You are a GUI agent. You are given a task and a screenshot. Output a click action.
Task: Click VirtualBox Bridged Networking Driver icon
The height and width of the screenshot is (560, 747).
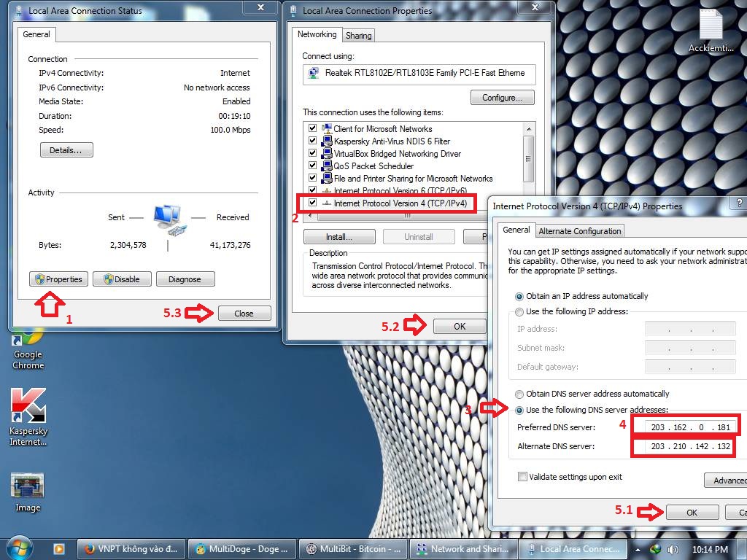[x=327, y=153]
